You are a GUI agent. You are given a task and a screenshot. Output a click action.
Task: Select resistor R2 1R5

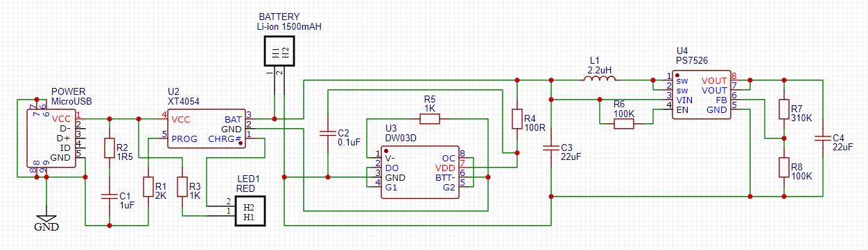point(109,148)
